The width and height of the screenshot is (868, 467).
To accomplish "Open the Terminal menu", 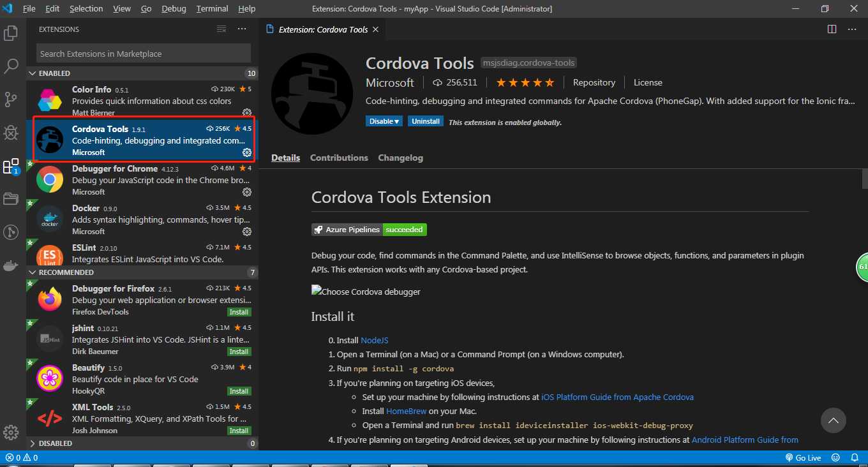I will click(213, 8).
